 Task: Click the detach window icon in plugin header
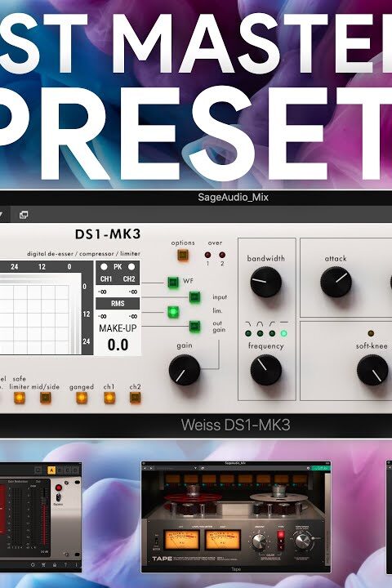click(24, 215)
